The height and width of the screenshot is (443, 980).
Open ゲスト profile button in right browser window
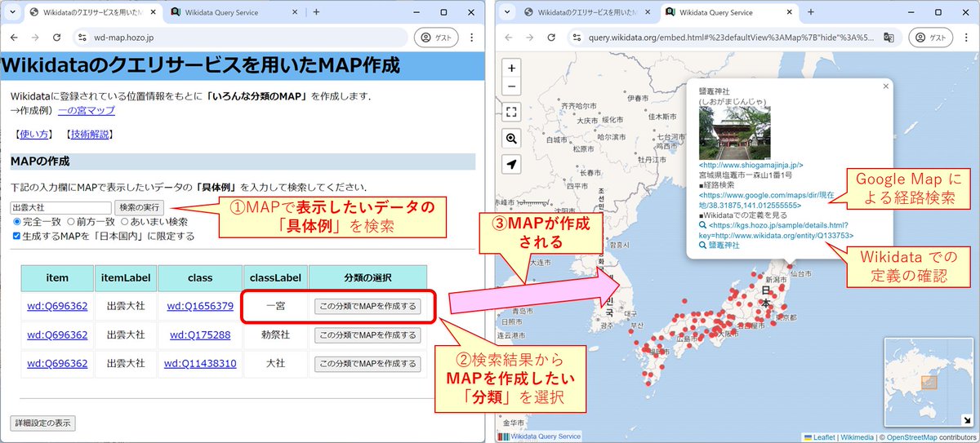click(930, 38)
